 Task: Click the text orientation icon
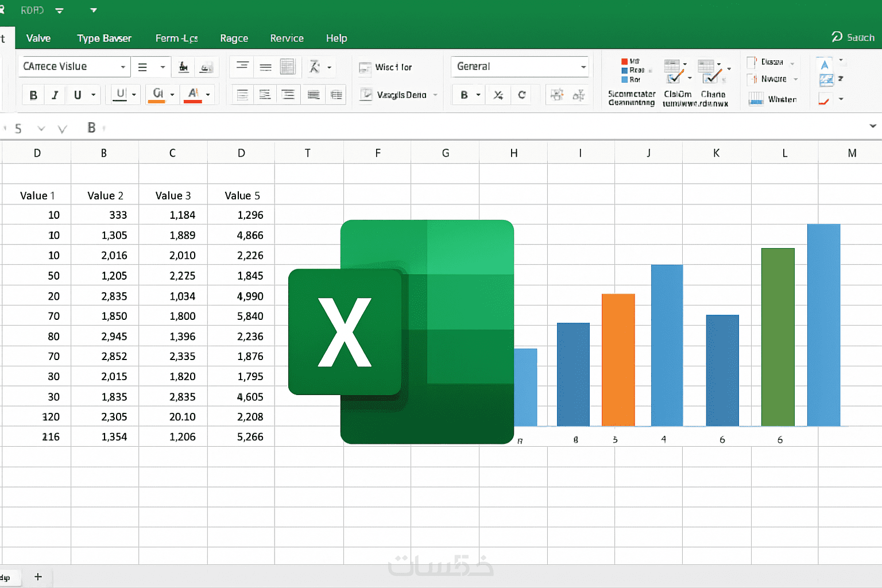(315, 67)
